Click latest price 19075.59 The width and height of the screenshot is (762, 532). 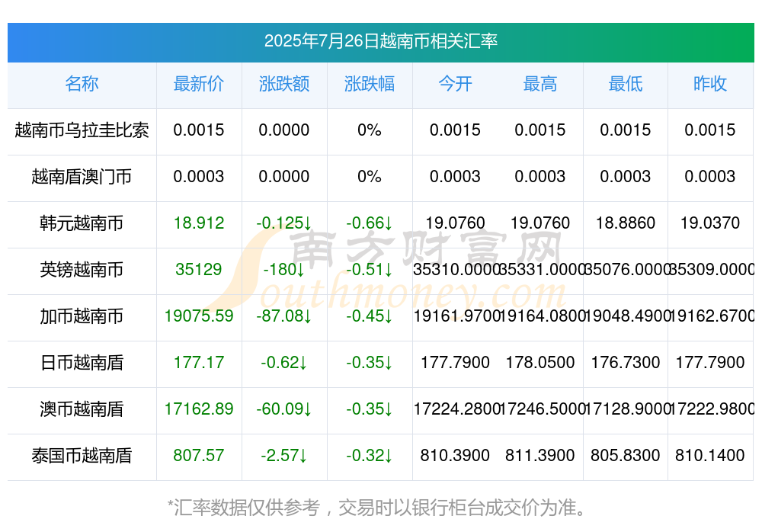[199, 316]
